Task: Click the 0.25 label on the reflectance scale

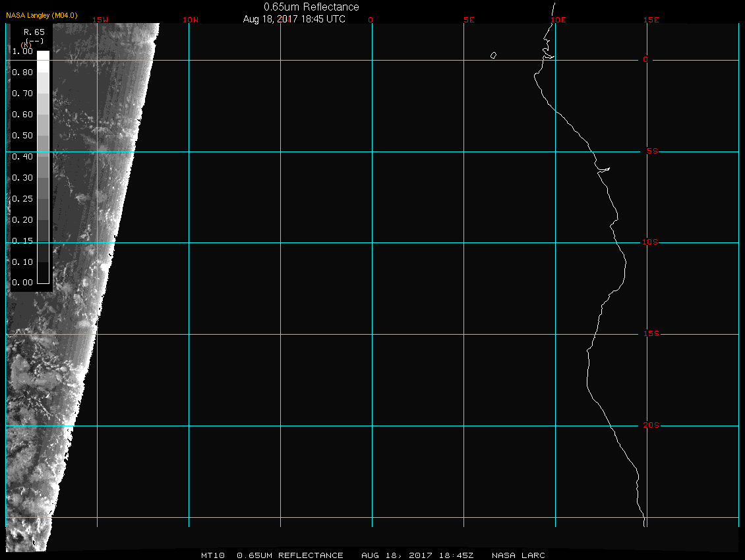Action: click(x=22, y=199)
